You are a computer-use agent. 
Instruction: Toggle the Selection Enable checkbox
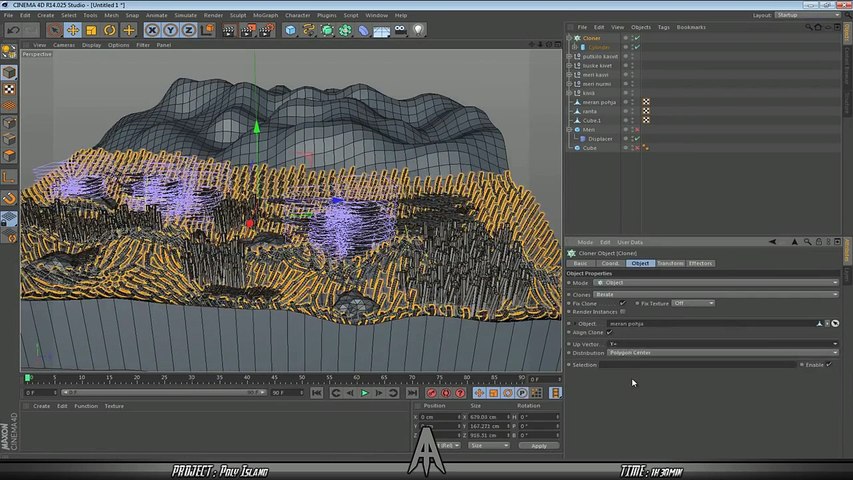(x=829, y=365)
